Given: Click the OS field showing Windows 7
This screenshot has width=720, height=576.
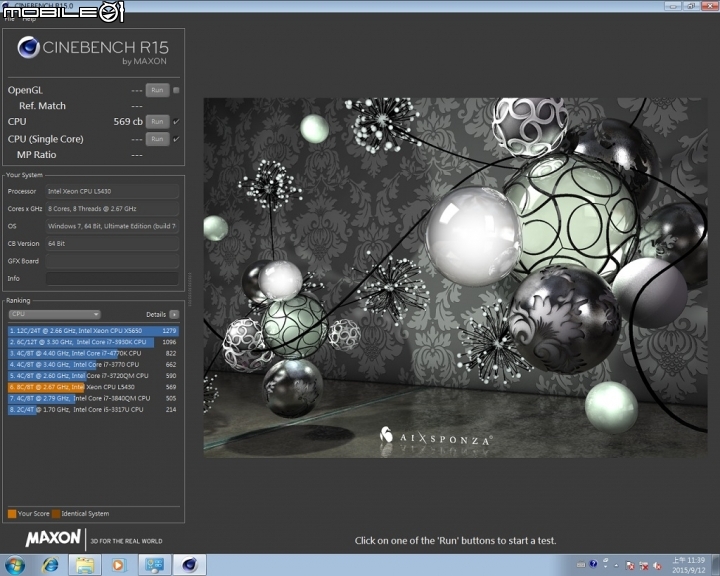Looking at the screenshot, I should point(112,226).
